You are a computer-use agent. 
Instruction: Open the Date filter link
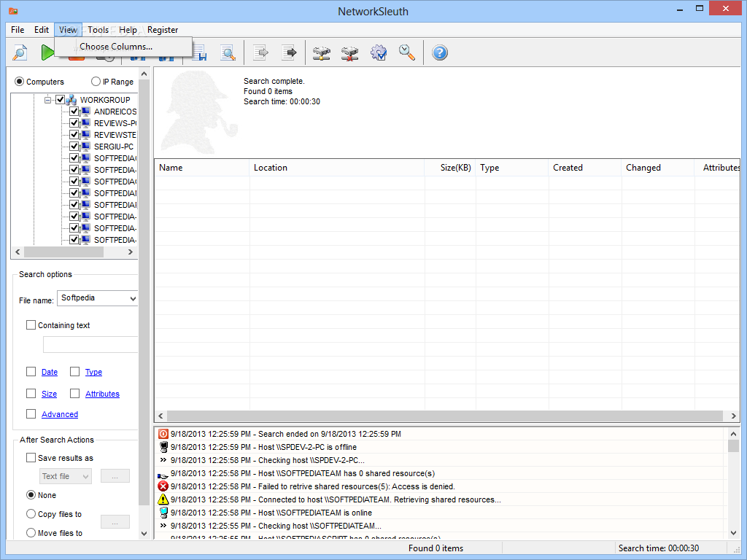[x=50, y=372]
